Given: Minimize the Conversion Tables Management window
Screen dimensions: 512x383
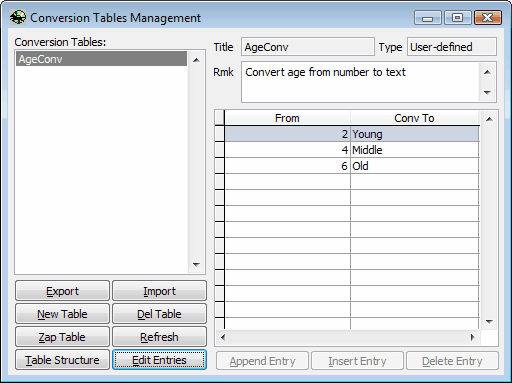Looking at the screenshot, I should (x=428, y=17).
